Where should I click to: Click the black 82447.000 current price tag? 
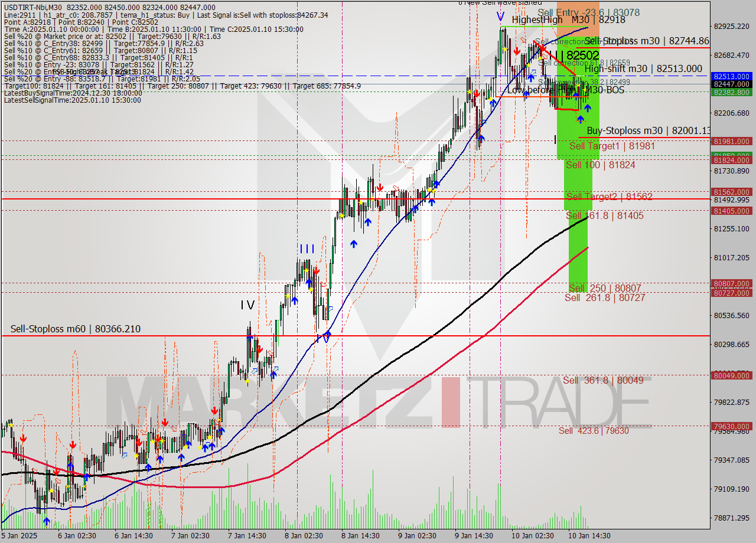pos(732,84)
